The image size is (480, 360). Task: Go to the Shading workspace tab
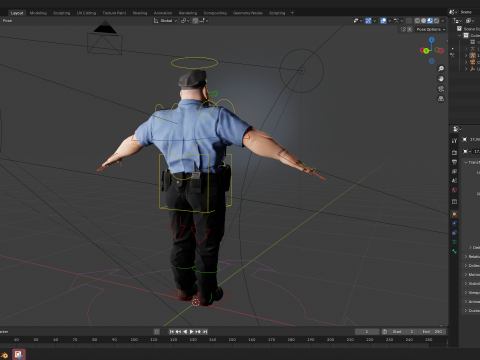point(140,13)
